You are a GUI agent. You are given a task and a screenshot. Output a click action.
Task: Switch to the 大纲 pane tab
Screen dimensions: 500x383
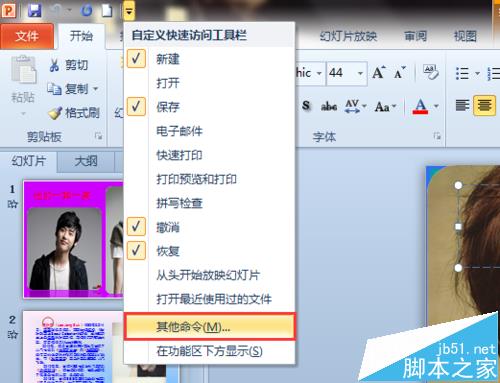tap(86, 162)
